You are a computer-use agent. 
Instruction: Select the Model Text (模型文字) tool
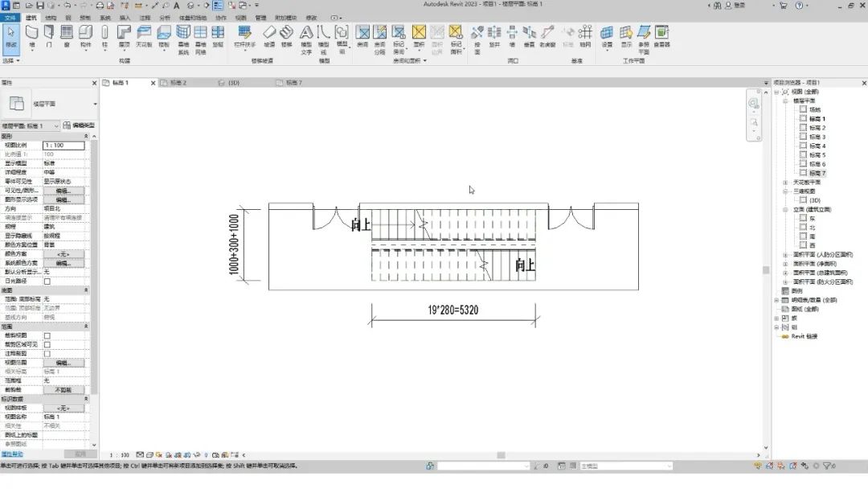pyautogui.click(x=306, y=40)
